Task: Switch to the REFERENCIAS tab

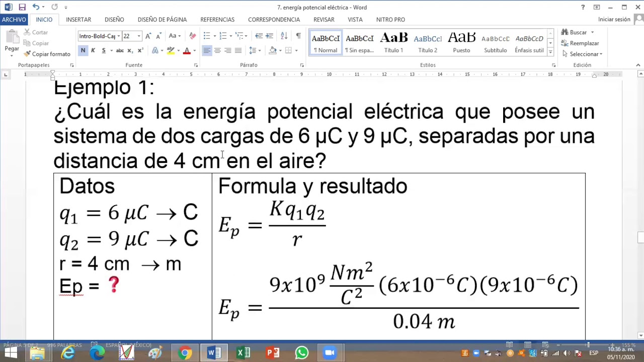Action: (x=217, y=19)
